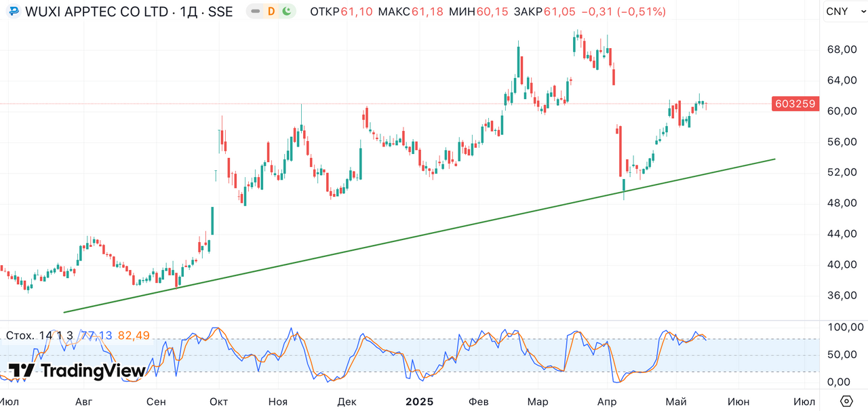
Task: Click the orange D delayed-data badge
Action: point(271,12)
